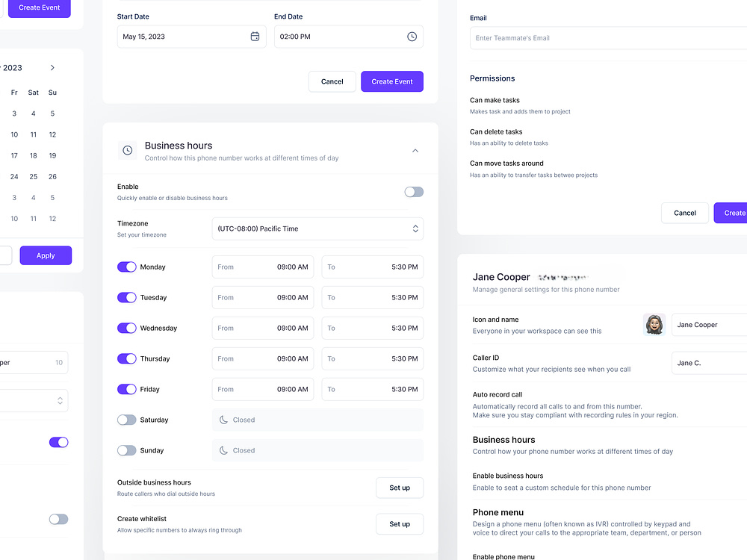This screenshot has height=560, width=747.
Task: Click the Caller ID Jane C. field
Action: [x=710, y=363]
